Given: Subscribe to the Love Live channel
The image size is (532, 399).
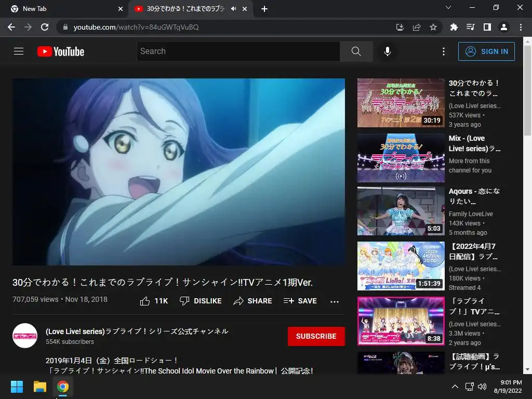Looking at the screenshot, I should [x=316, y=336].
